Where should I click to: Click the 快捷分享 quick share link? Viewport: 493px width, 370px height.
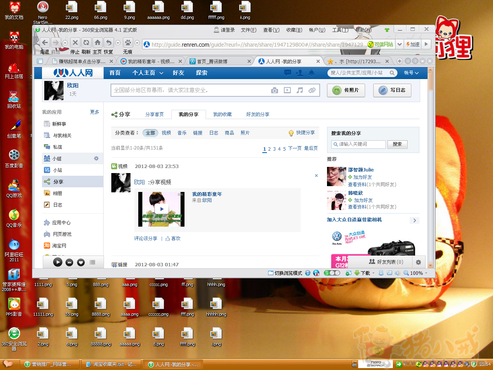[x=302, y=133]
